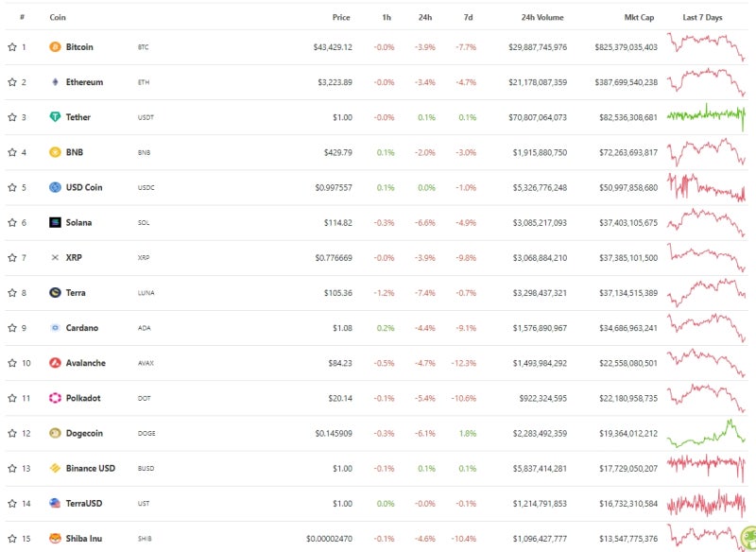Toggle the XRP row star
This screenshot has width=756, height=552.
(x=12, y=257)
